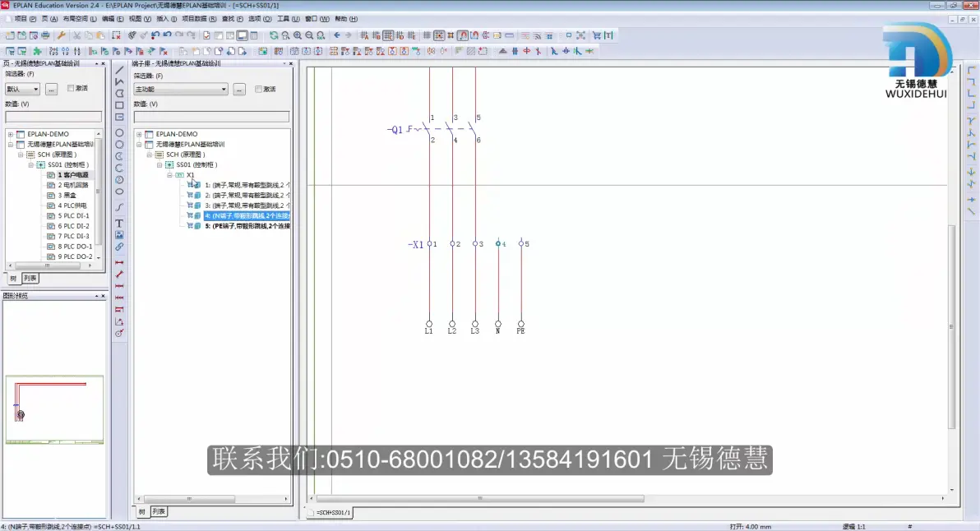Image resolution: width=980 pixels, height=531 pixels.
Task: Collapse SCH (原理图) in terminal strip navigator
Action: (x=150, y=155)
